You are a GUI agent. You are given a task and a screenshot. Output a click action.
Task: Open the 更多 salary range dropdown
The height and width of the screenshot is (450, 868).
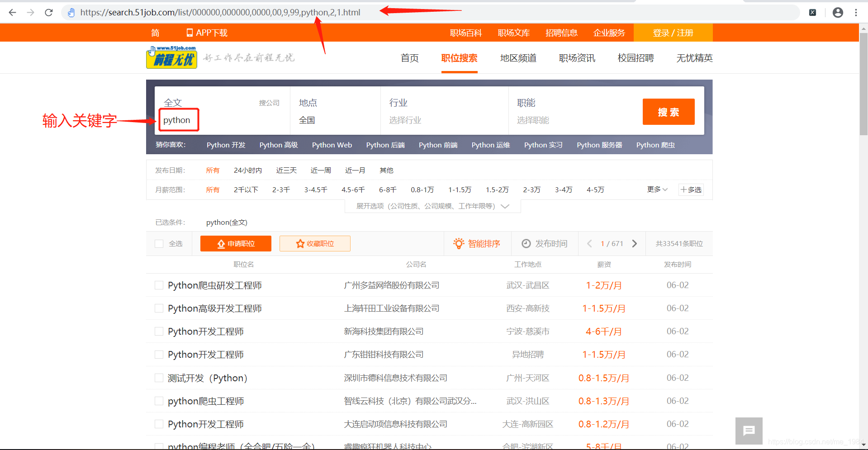tap(657, 189)
